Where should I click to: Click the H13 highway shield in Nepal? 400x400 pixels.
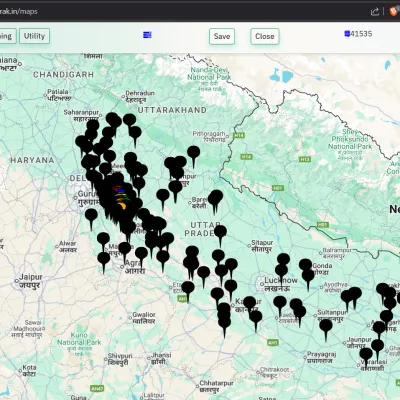(305, 159)
